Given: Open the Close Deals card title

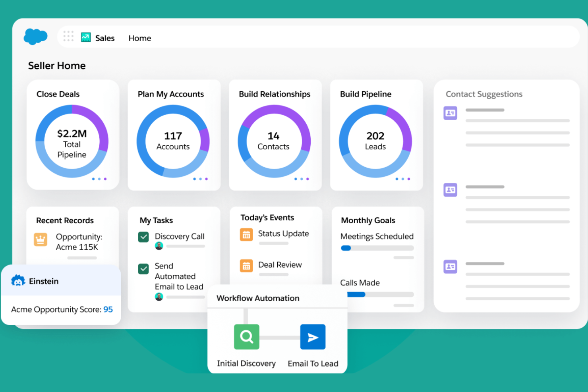Looking at the screenshot, I should [x=58, y=94].
